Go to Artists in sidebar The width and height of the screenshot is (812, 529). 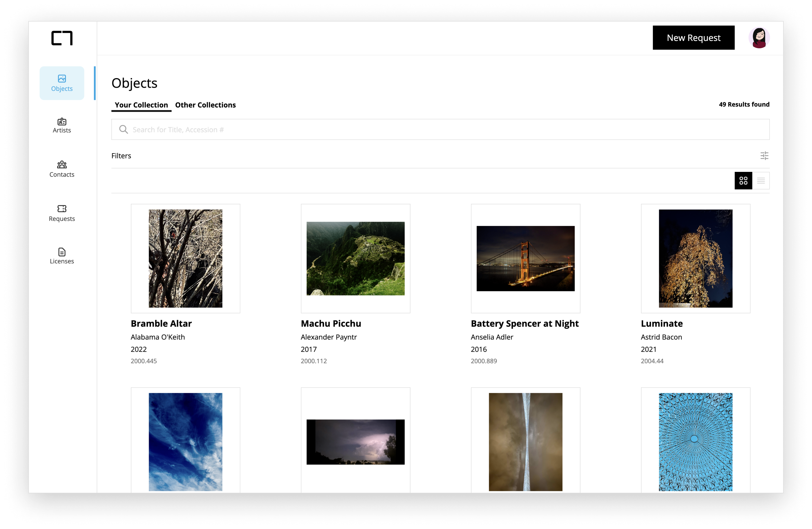pyautogui.click(x=62, y=125)
